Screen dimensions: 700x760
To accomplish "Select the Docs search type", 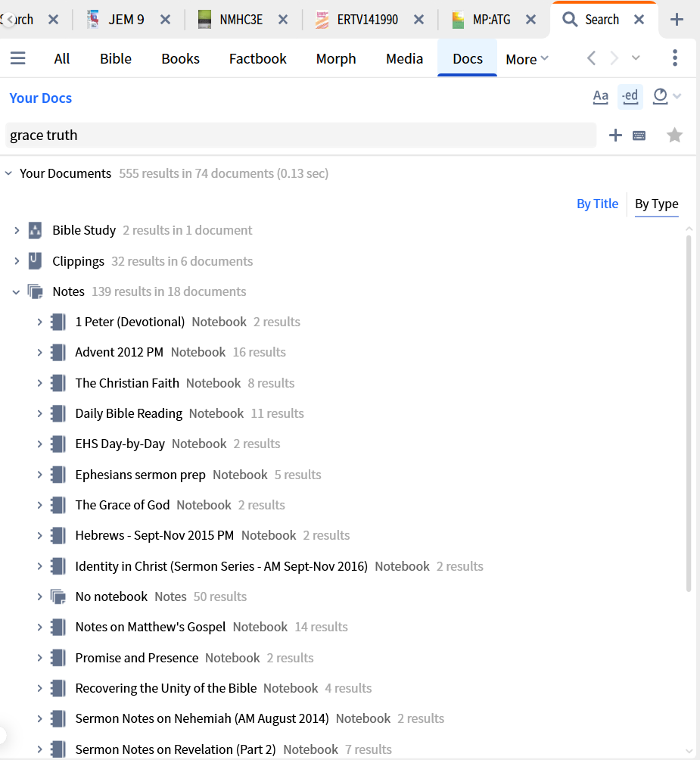I will pyautogui.click(x=468, y=58).
